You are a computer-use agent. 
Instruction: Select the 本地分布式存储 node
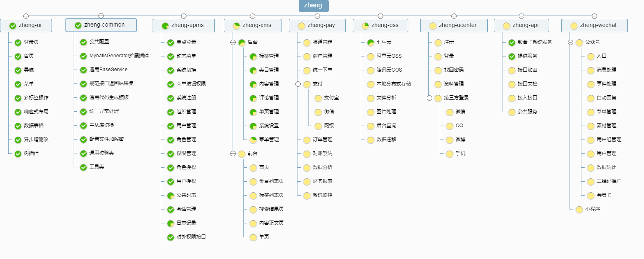pos(394,84)
